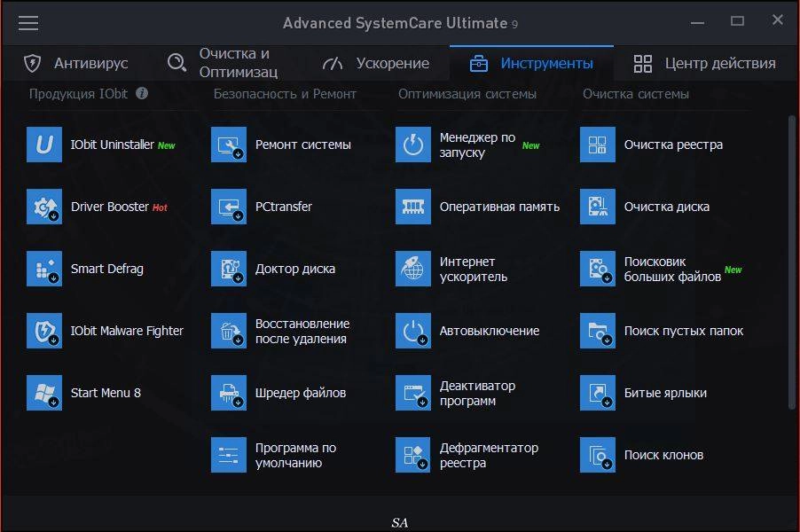Image resolution: width=800 pixels, height=532 pixels.
Task: Switch to the Ускорение tab
Action: tap(376, 63)
